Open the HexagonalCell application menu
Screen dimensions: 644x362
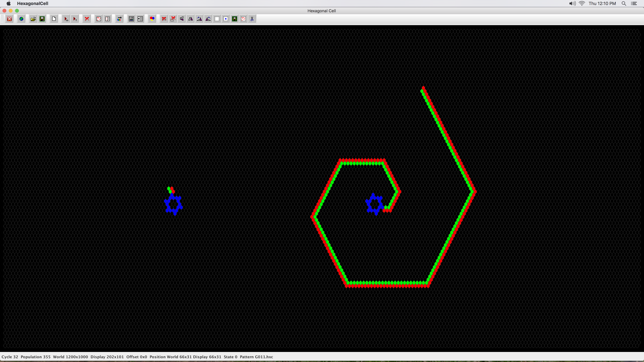point(33,3)
